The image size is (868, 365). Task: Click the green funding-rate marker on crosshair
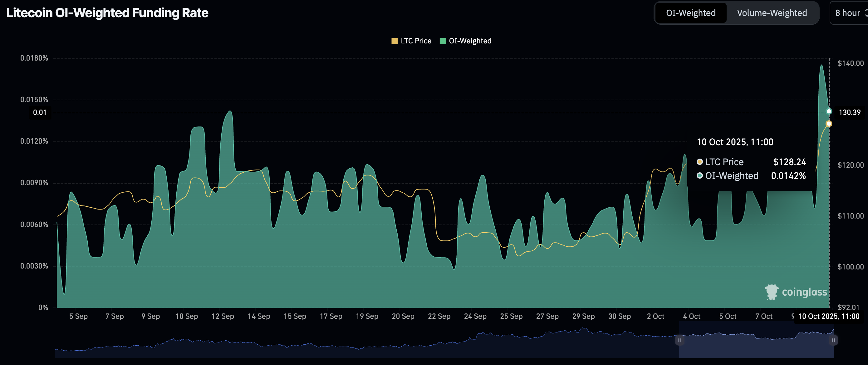coord(829,111)
